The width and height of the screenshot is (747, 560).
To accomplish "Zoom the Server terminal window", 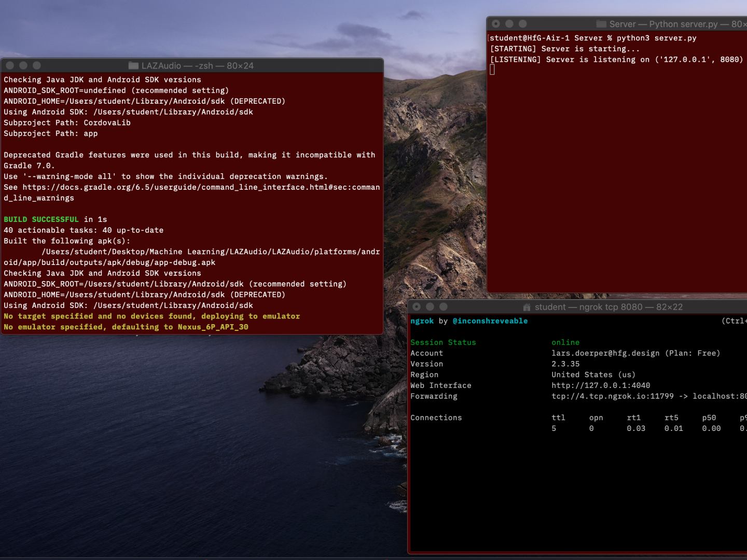I will click(x=523, y=24).
